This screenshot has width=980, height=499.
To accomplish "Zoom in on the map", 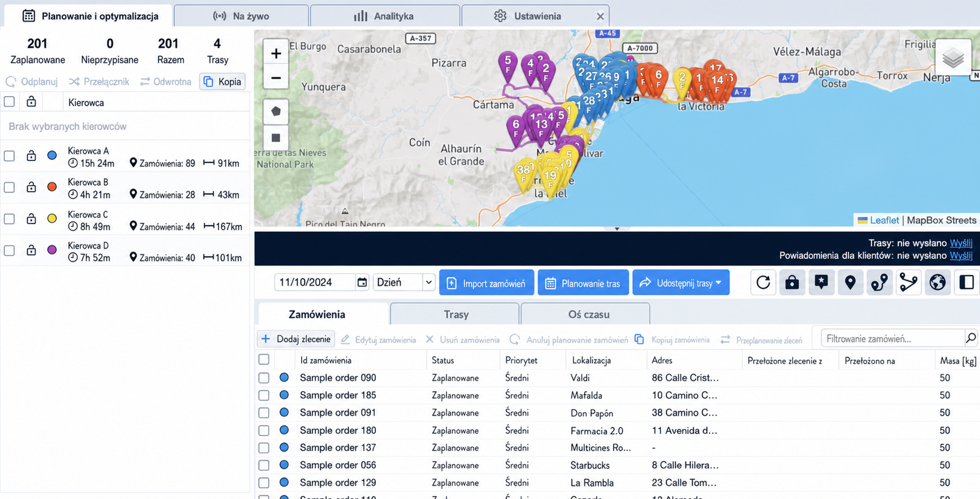I will 276,53.
